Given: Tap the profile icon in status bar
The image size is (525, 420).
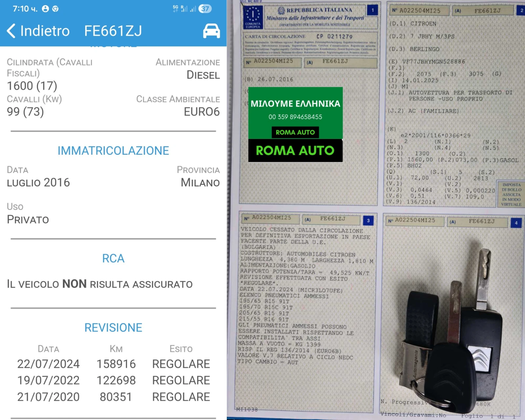Looking at the screenshot, I should click(x=45, y=9).
